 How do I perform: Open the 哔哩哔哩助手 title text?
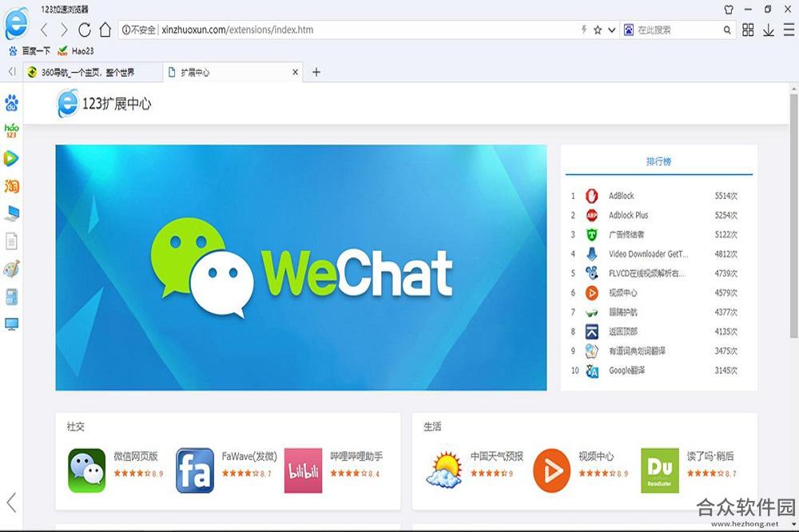click(x=356, y=457)
